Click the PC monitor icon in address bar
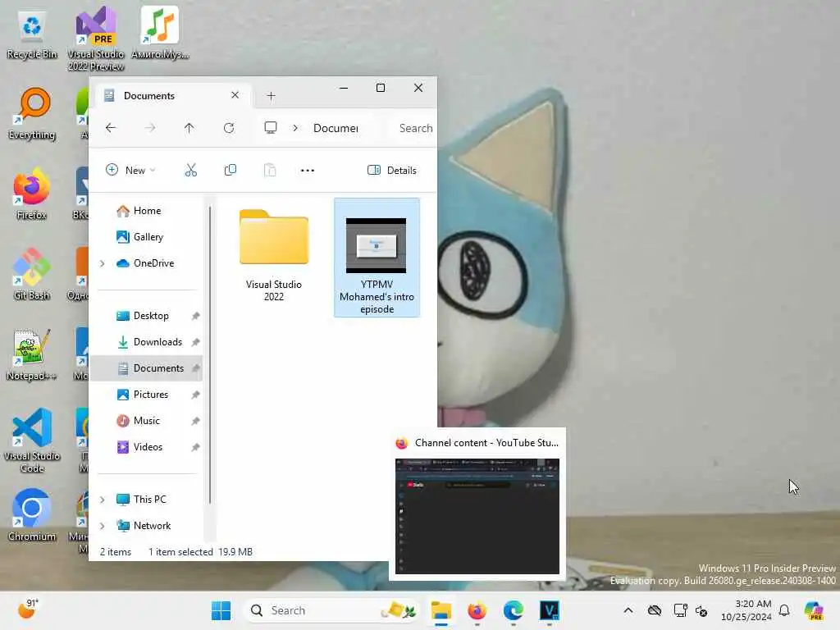This screenshot has width=840, height=630. (x=271, y=128)
